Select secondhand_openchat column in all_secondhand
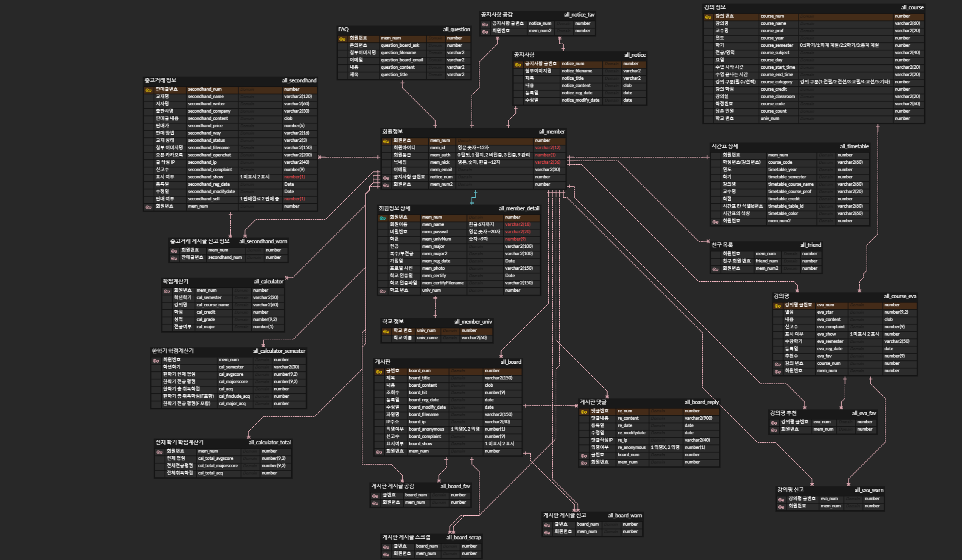Screen dimensions: 962x560 point(209,155)
